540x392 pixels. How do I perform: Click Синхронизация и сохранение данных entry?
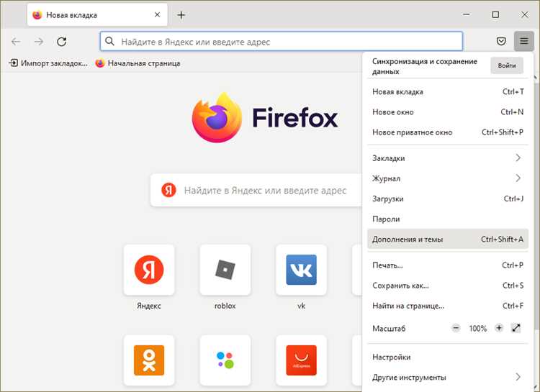(425, 66)
